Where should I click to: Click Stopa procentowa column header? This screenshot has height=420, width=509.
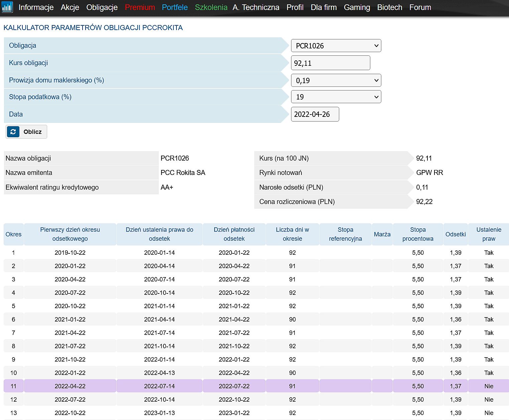click(418, 234)
